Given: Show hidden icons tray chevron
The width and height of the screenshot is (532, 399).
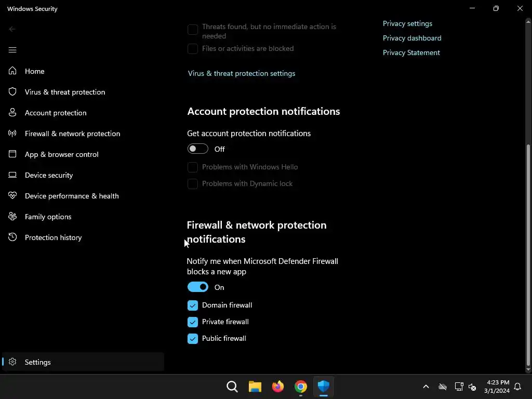Looking at the screenshot, I should pos(426,387).
